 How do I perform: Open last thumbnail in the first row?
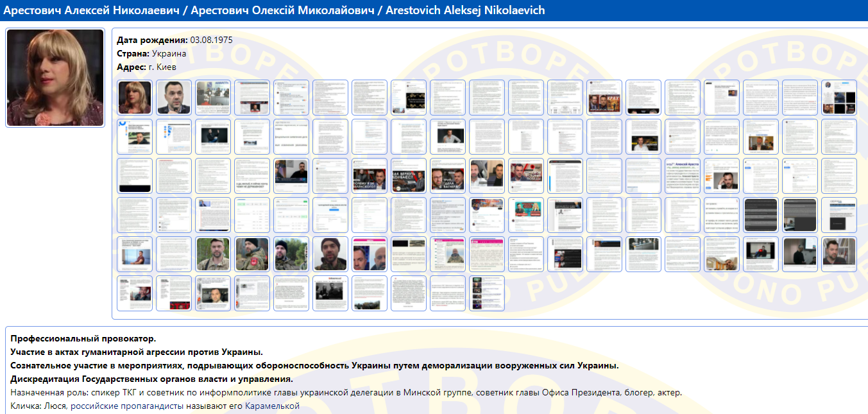tap(839, 98)
